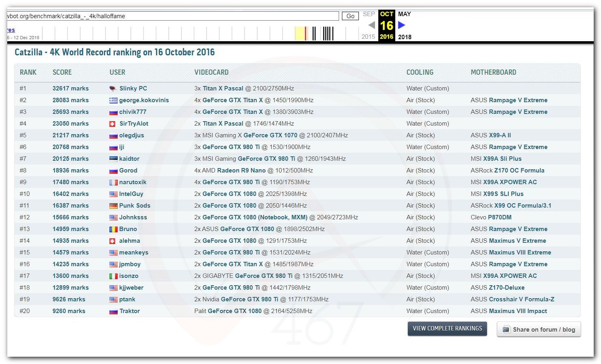Image resolution: width=601 pixels, height=364 pixels.
Task: Click the flag icon beside olegdjus
Action: pos(113,135)
